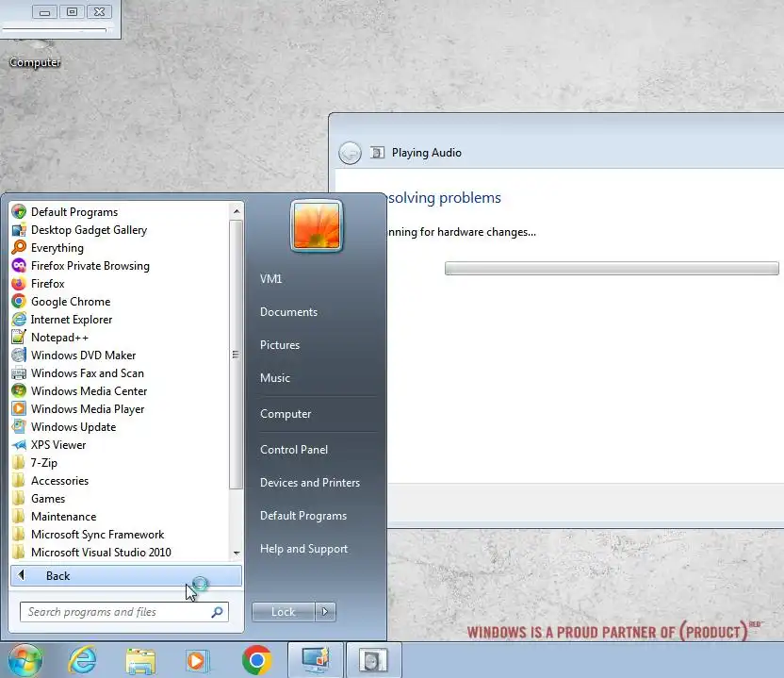Open Documents from Start menu

[288, 312]
